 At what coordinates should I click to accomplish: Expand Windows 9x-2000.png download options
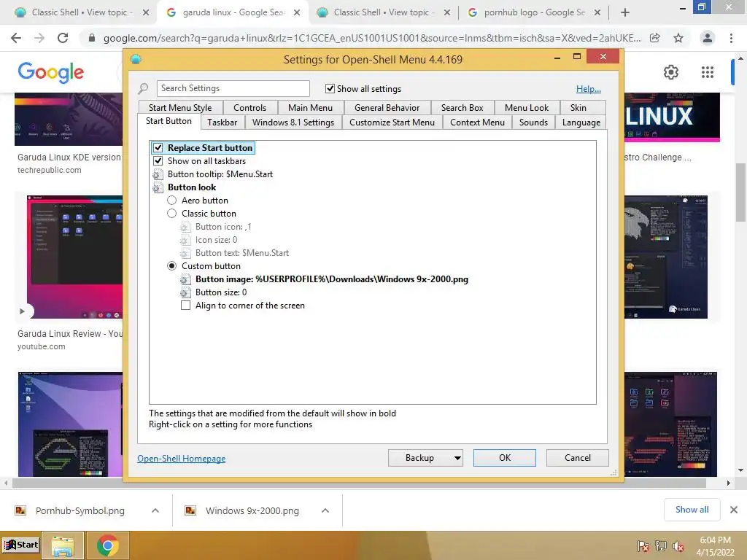[325, 510]
